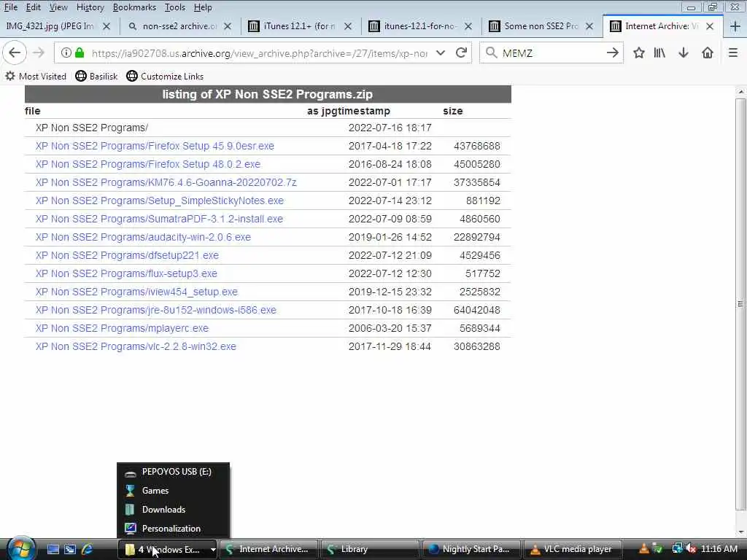Close the IMG_4321.jpg tab
The width and height of the screenshot is (747, 560).
pyautogui.click(x=107, y=26)
